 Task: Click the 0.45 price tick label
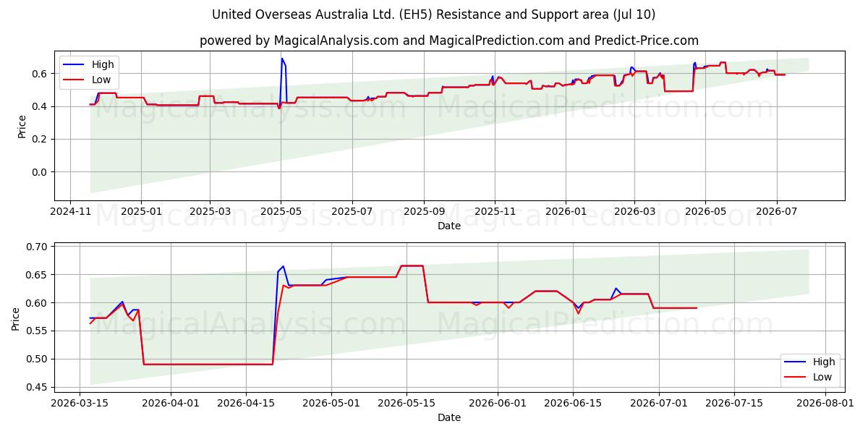coord(38,387)
